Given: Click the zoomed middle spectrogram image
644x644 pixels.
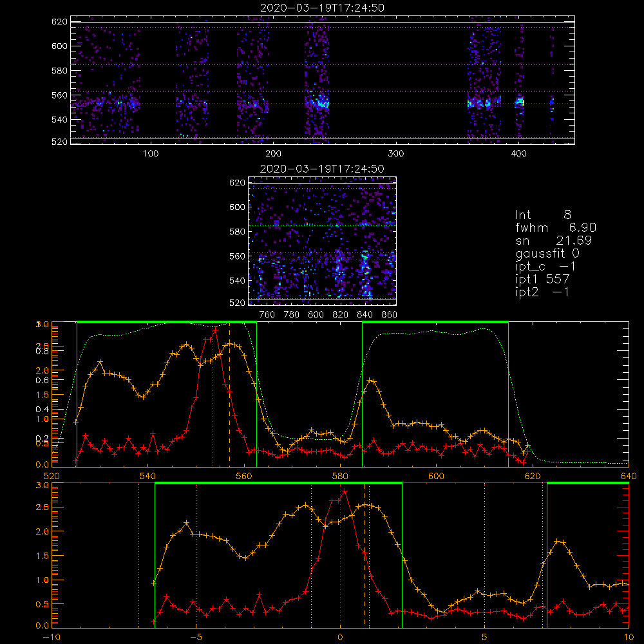Looking at the screenshot, I should (x=322, y=241).
